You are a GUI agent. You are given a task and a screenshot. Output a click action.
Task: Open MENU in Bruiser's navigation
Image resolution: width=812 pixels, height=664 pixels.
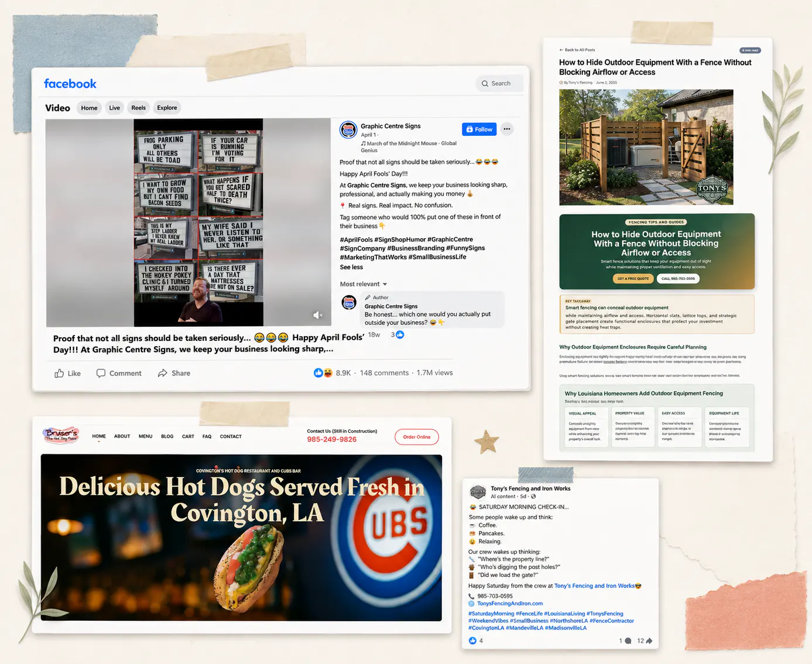145,436
